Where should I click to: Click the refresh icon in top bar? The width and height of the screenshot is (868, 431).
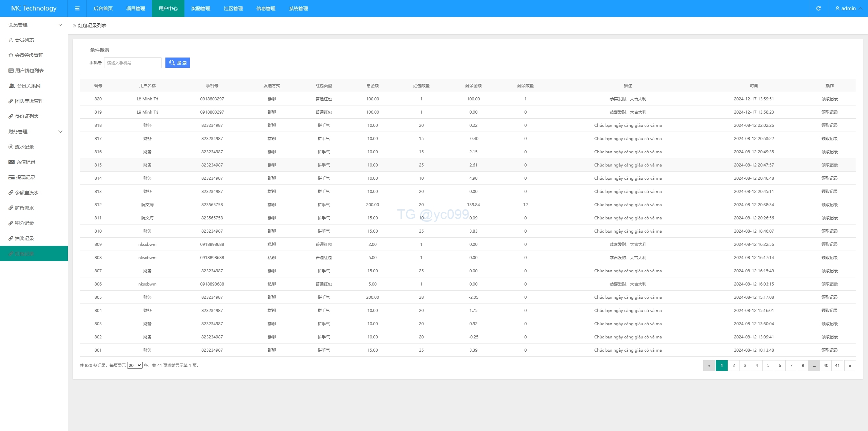click(818, 8)
